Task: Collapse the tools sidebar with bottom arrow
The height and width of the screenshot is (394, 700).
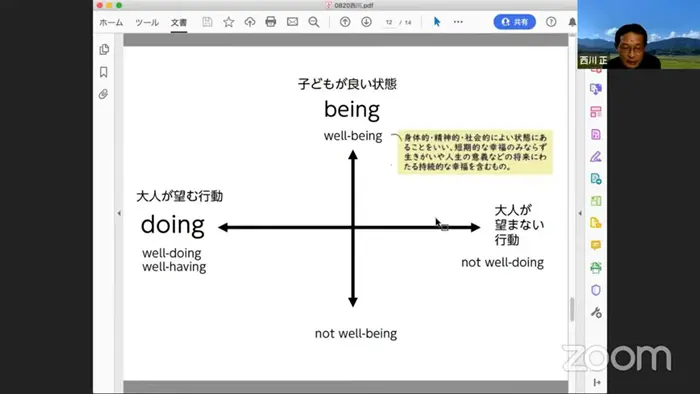Action: [597, 382]
